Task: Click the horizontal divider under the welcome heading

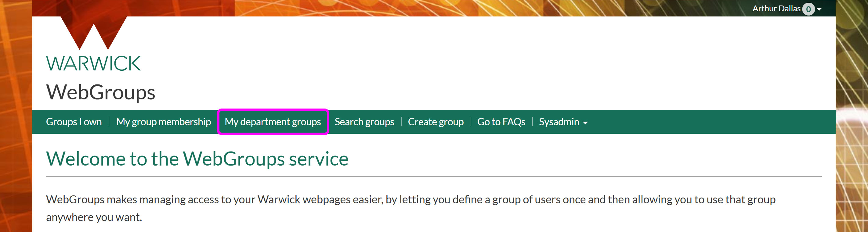Action: 434,177
